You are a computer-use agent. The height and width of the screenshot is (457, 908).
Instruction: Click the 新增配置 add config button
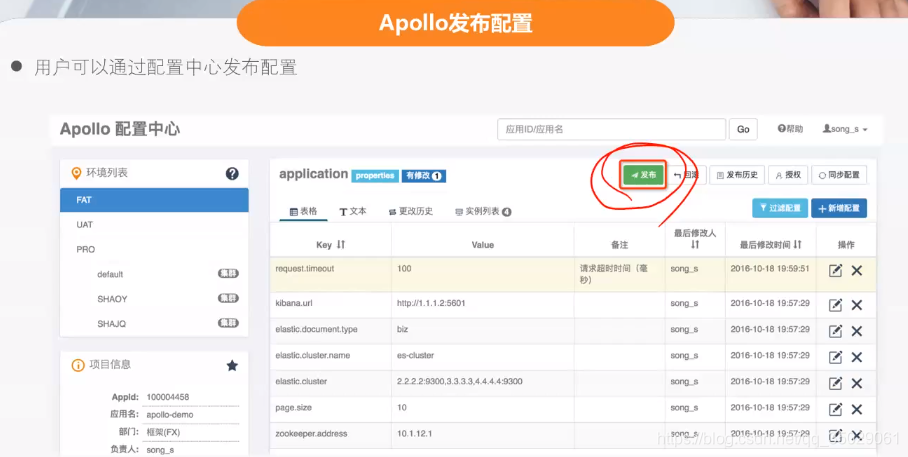click(839, 208)
